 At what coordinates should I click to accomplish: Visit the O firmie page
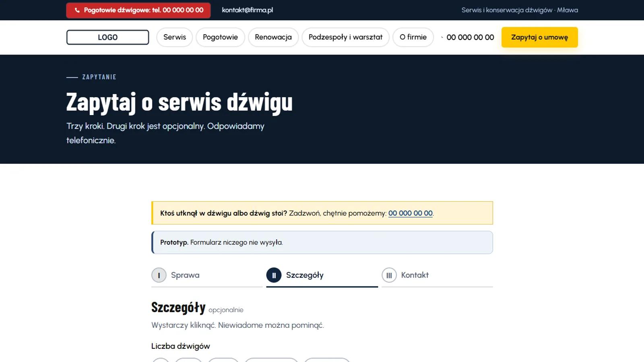413,37
